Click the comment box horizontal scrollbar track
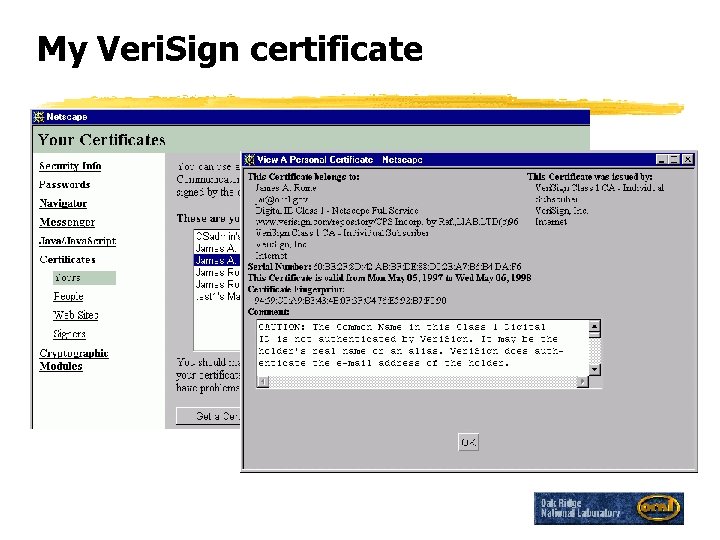The height and width of the screenshot is (540, 720). click(423, 382)
